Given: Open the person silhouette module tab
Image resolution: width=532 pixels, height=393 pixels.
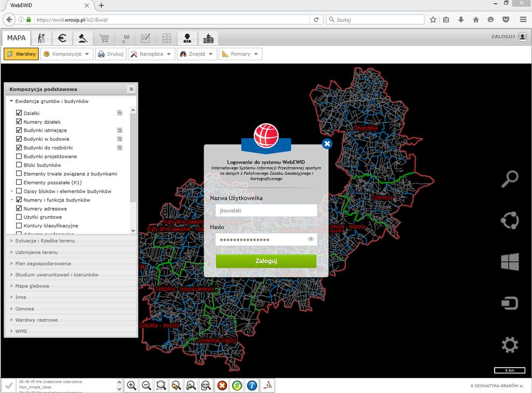Looking at the screenshot, I should pos(187,38).
